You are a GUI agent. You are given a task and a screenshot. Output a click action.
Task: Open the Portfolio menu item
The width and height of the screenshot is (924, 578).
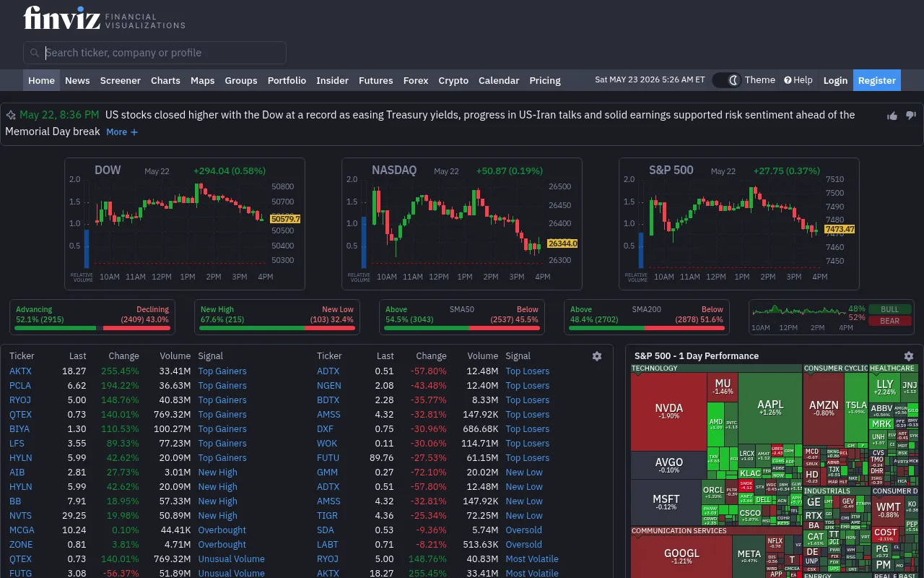287,80
